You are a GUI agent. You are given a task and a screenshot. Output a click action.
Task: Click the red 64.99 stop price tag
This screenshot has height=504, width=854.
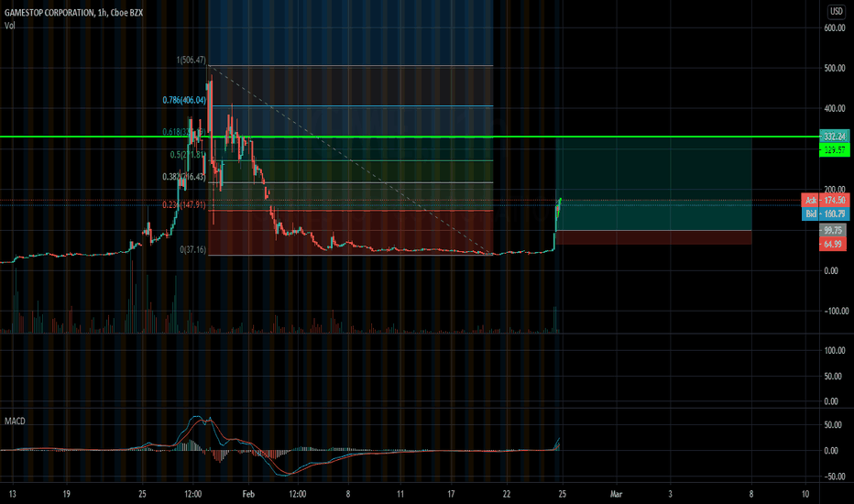coord(834,244)
